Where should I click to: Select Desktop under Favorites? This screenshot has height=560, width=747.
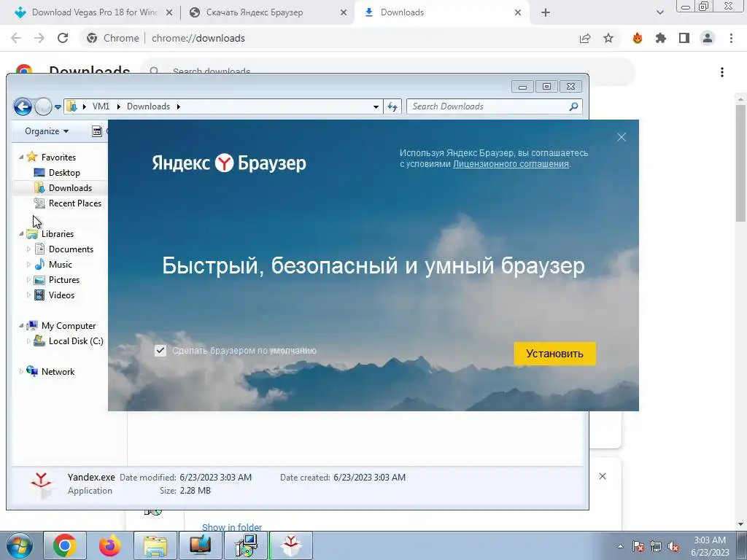point(64,172)
